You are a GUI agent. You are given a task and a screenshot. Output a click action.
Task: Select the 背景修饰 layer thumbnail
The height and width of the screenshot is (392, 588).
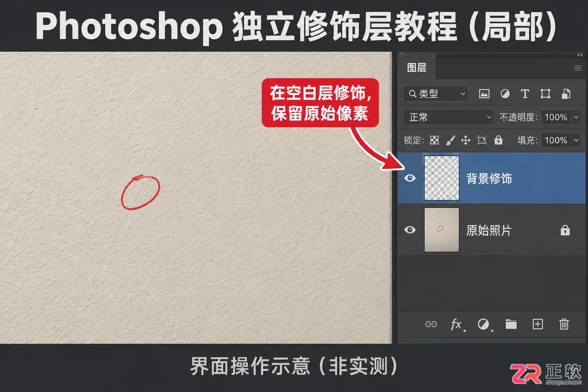click(x=442, y=178)
